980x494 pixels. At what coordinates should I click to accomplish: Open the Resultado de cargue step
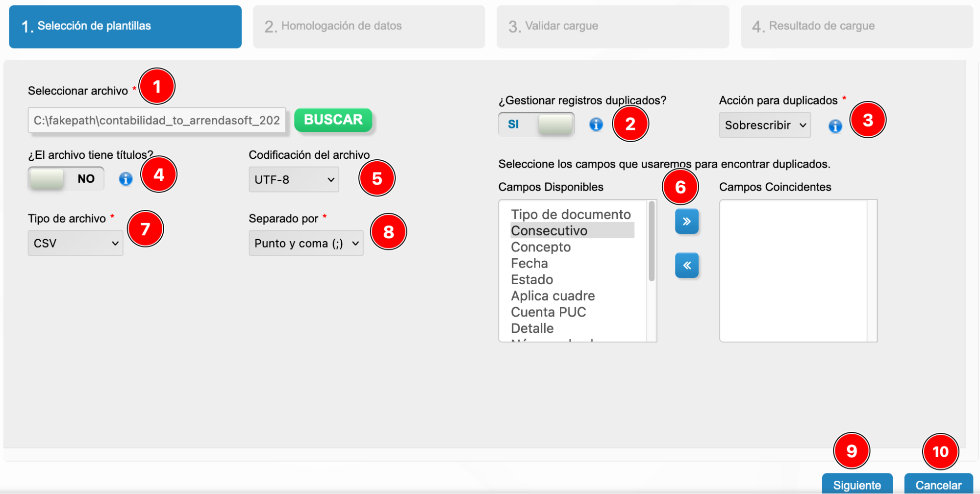pos(856,26)
